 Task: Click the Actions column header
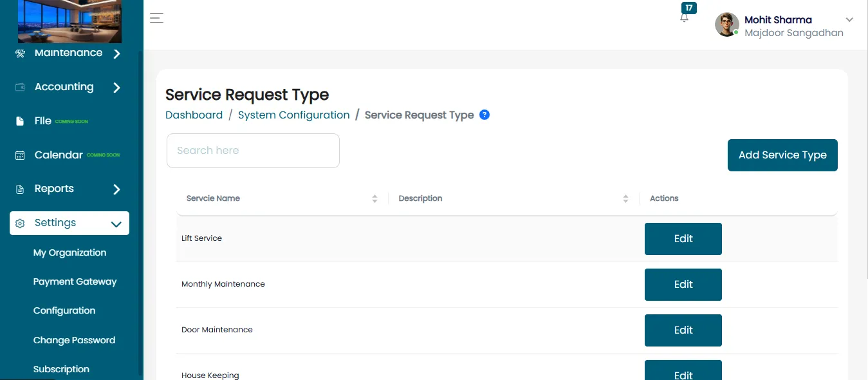coord(664,198)
